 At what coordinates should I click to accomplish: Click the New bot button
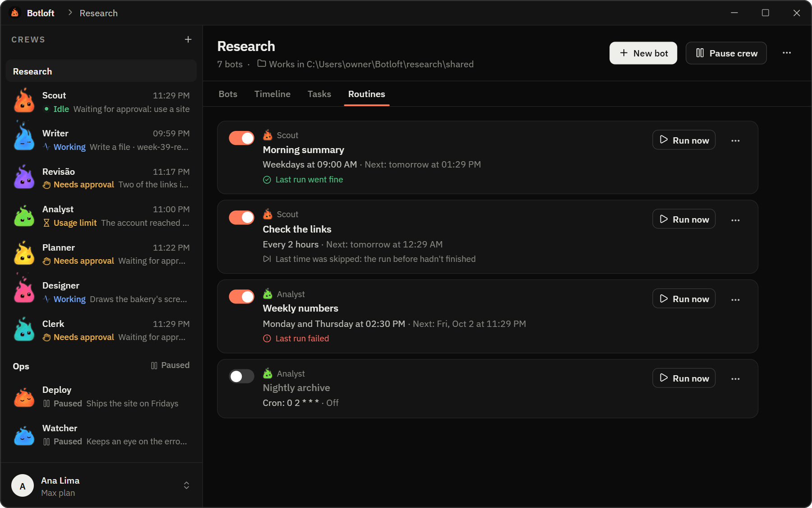(x=643, y=53)
